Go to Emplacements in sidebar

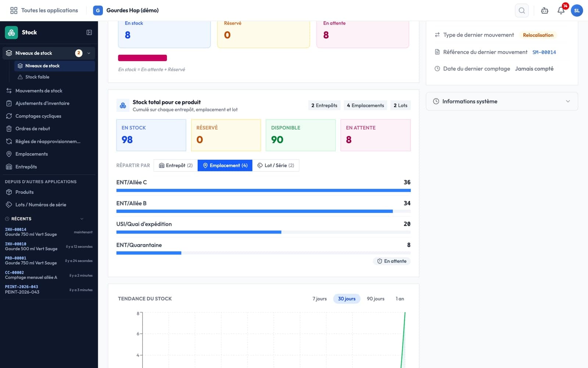(49, 154)
